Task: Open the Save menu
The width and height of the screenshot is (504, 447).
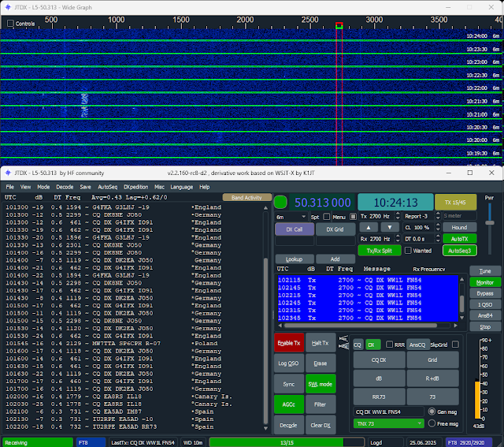Action: point(85,187)
